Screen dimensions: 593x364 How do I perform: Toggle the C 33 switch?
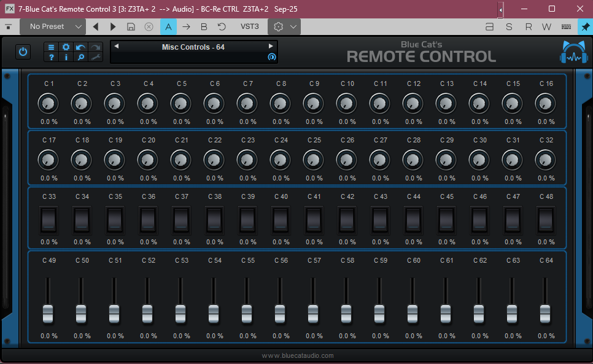pos(48,219)
